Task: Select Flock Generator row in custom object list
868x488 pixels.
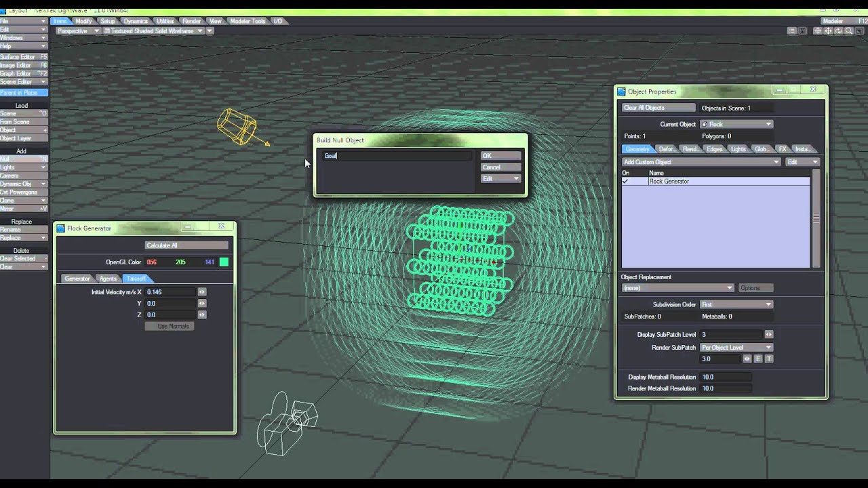Action: click(x=715, y=182)
